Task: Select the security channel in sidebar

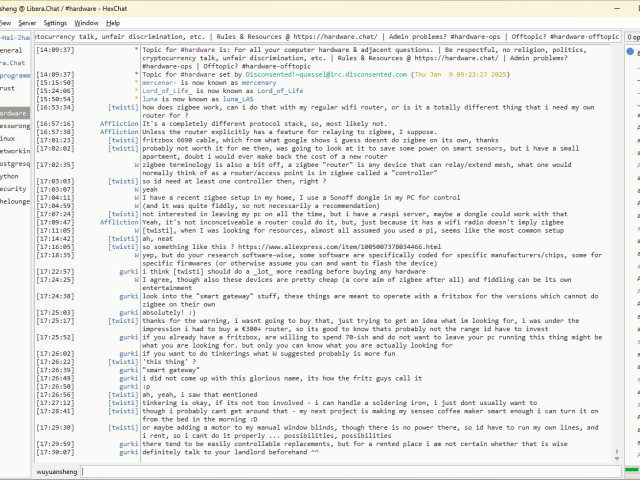Action: (12, 188)
